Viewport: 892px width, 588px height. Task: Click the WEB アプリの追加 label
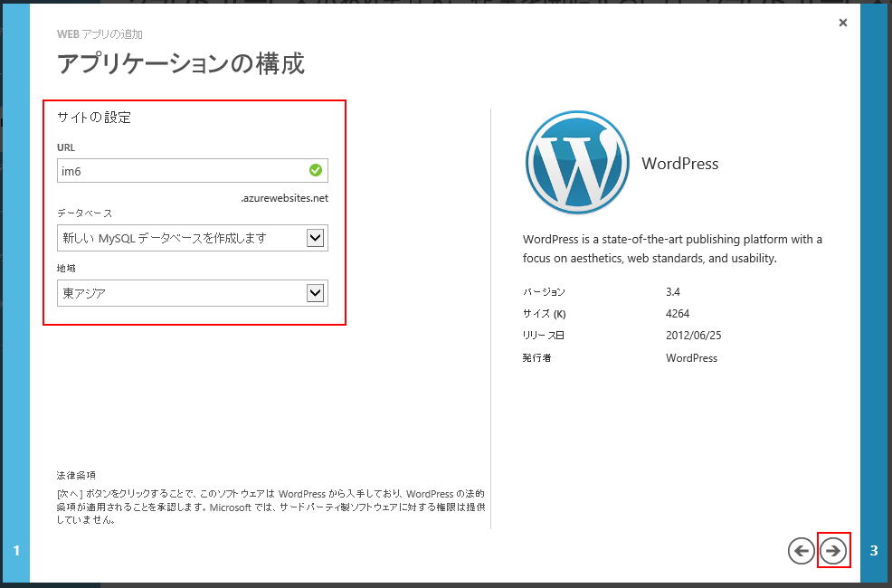pyautogui.click(x=100, y=34)
